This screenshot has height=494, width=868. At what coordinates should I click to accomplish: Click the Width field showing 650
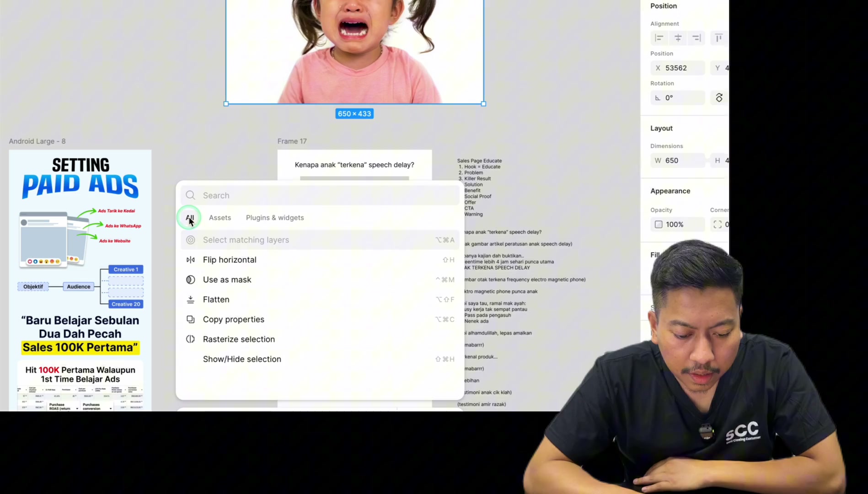pos(678,161)
